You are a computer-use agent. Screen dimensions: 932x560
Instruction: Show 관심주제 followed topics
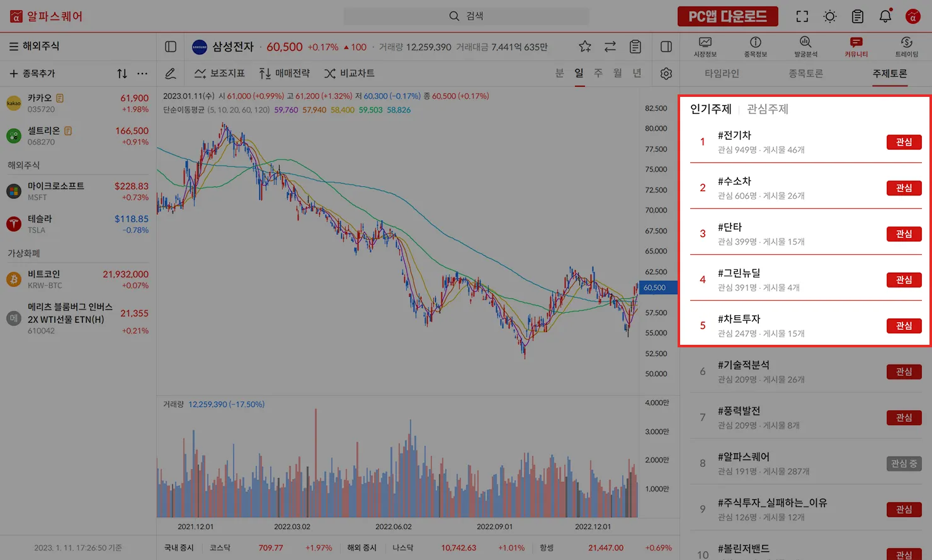coord(768,109)
